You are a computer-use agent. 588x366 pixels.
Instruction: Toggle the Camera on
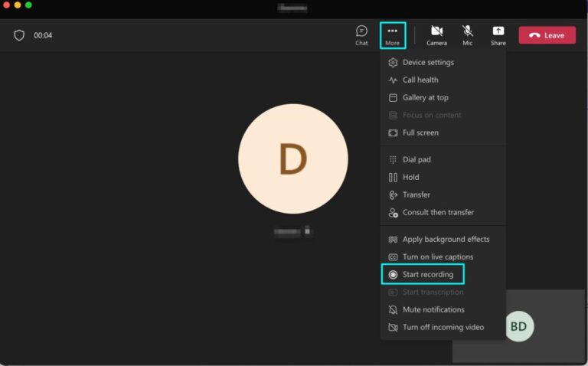pos(436,35)
